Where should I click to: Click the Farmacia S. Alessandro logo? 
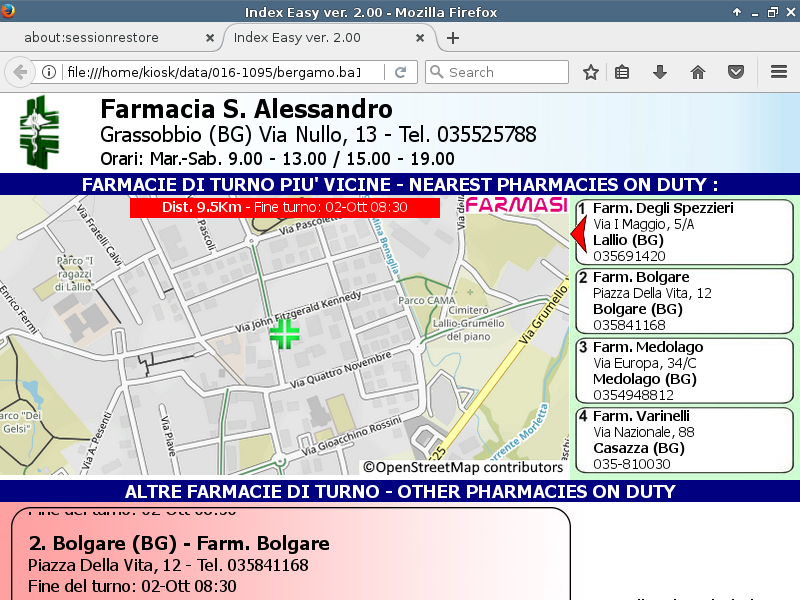42,133
